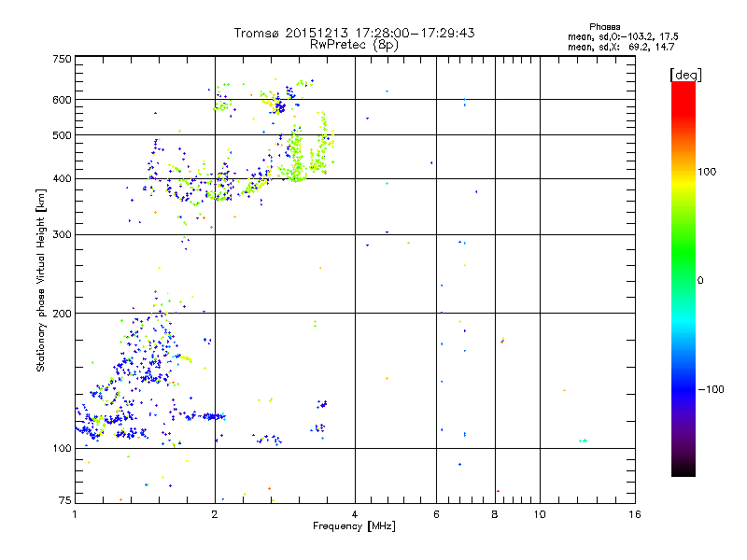Click the y-axis tick label '100' on the height axis
Screen dimensions: 747x560
pyautogui.click(x=62, y=449)
